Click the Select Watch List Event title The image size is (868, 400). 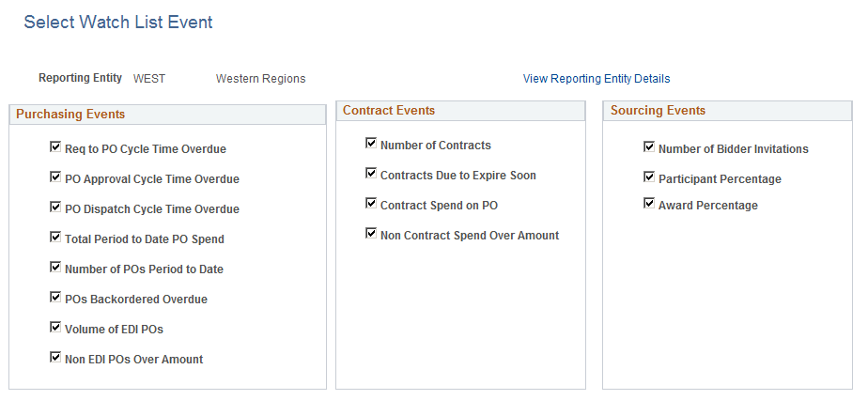tap(118, 23)
